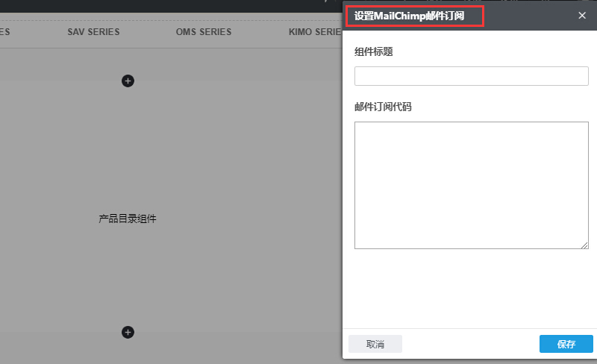The height and width of the screenshot is (364, 597).
Task: Save settings with the 保存 button
Action: point(566,344)
